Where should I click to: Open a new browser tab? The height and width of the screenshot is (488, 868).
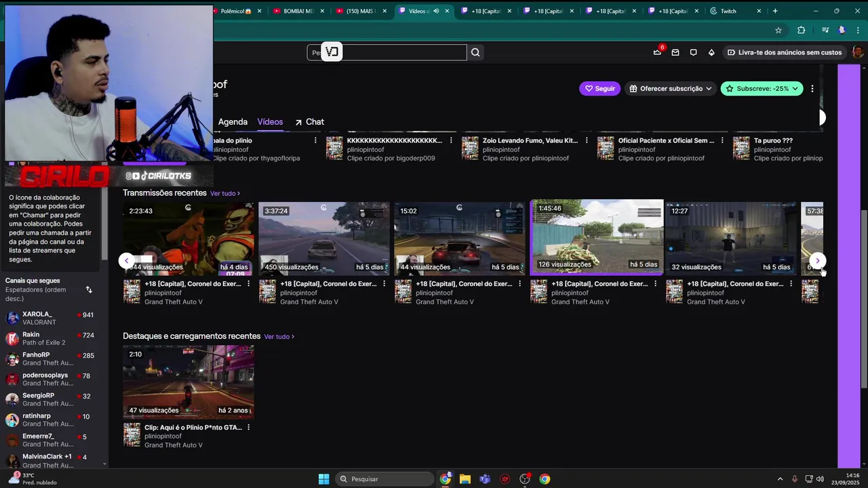click(x=775, y=11)
